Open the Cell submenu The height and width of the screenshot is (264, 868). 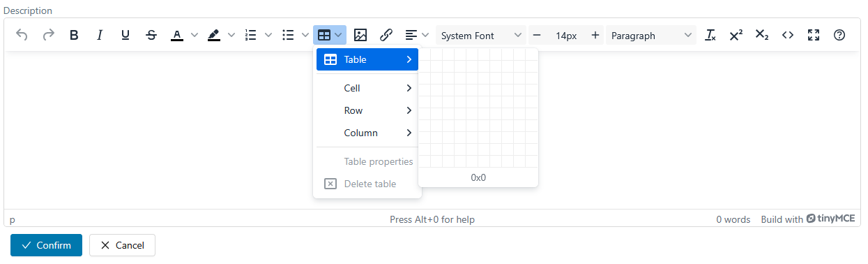point(367,88)
